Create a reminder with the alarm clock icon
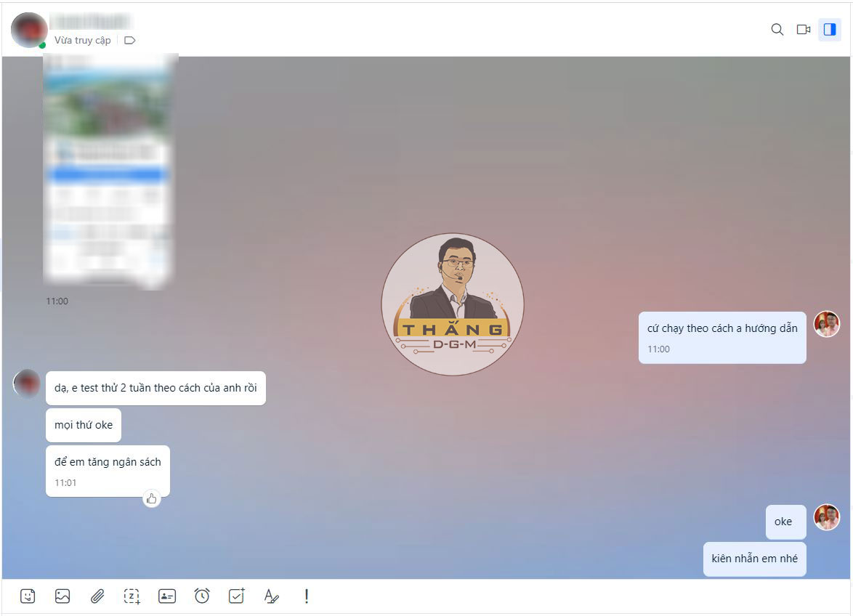The image size is (853, 616). point(202,596)
